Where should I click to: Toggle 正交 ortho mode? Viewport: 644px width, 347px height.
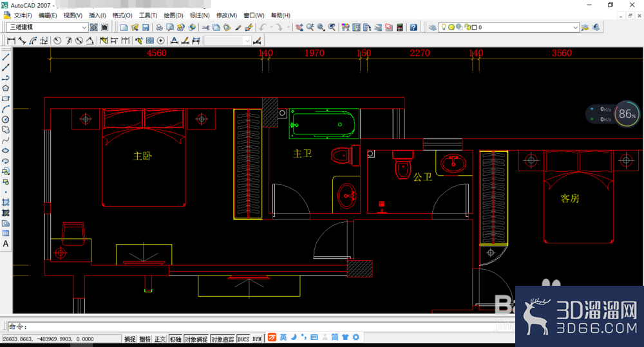[x=160, y=339]
